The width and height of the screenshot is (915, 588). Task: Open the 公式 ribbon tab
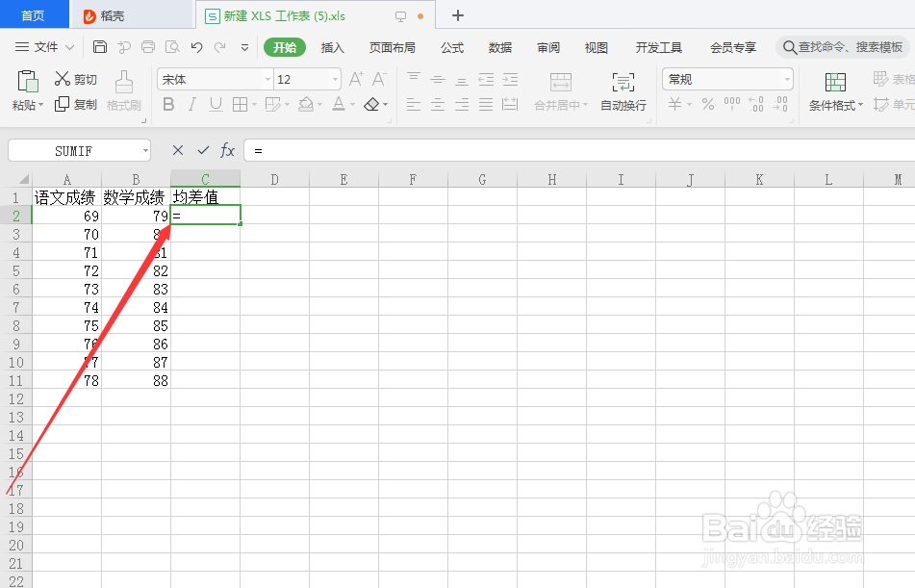(452, 47)
